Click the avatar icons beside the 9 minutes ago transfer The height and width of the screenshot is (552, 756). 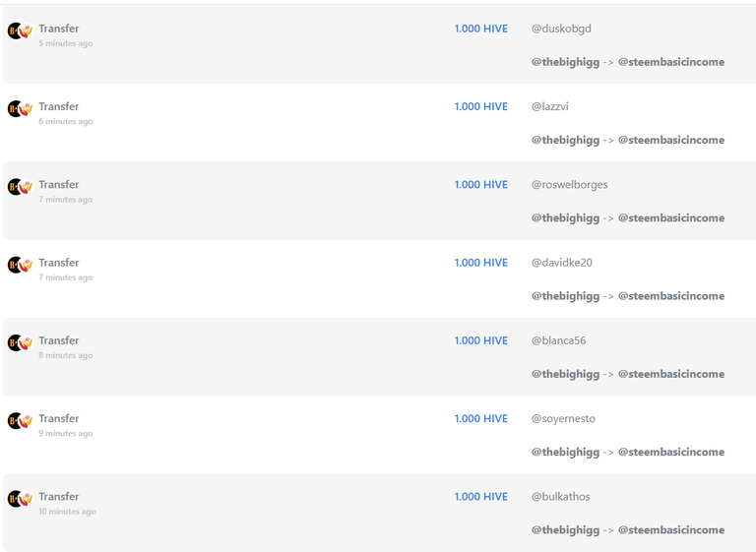[x=21, y=421]
